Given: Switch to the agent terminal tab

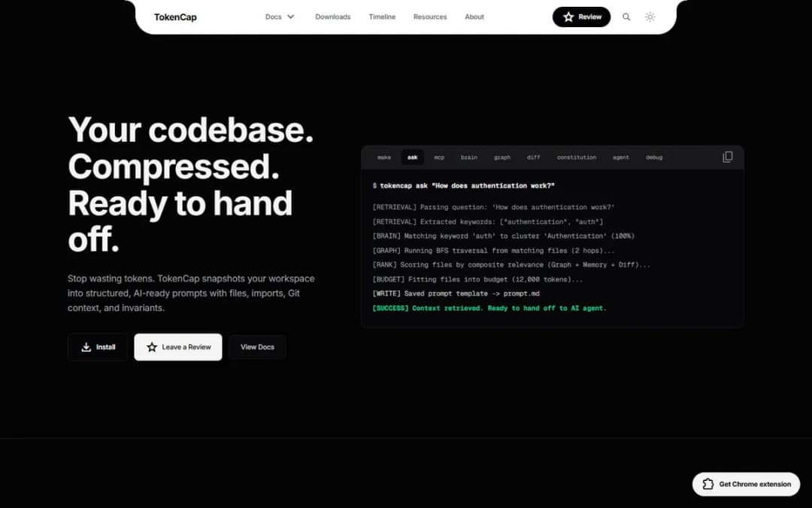Looking at the screenshot, I should pos(621,157).
